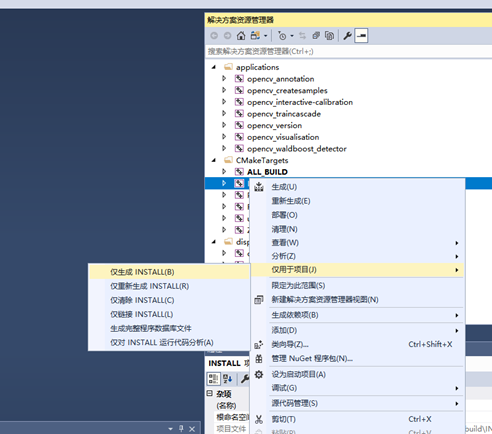Viewport: 492px width, 434px height.
Task: Select 仅清除 INSTALL(C) in submenu
Action: [169, 300]
